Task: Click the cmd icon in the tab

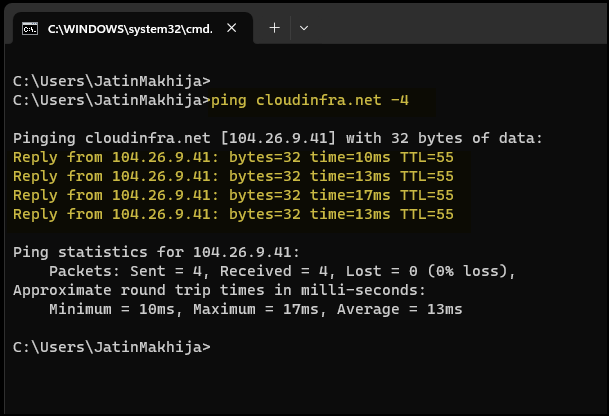Action: 30,29
